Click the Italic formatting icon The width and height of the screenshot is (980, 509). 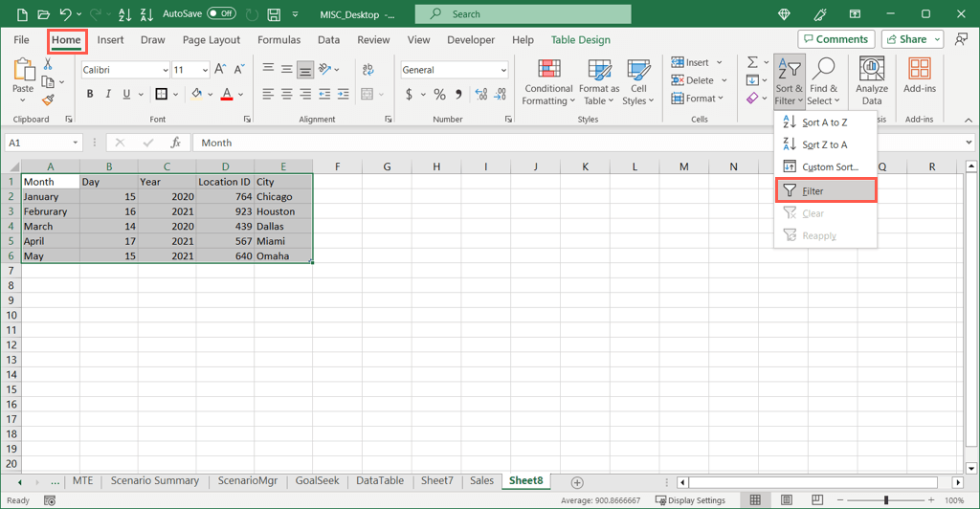point(108,94)
